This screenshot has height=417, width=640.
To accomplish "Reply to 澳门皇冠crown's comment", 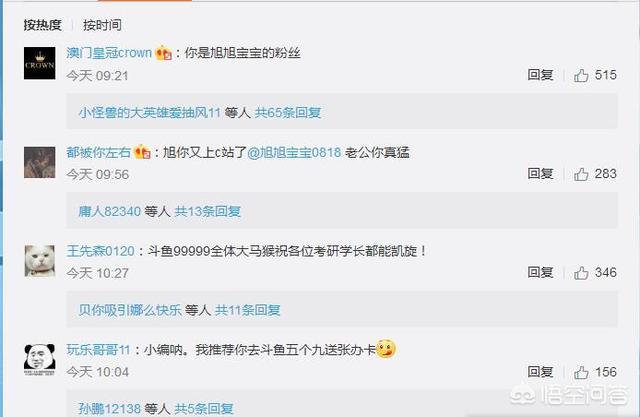I will [x=540, y=75].
